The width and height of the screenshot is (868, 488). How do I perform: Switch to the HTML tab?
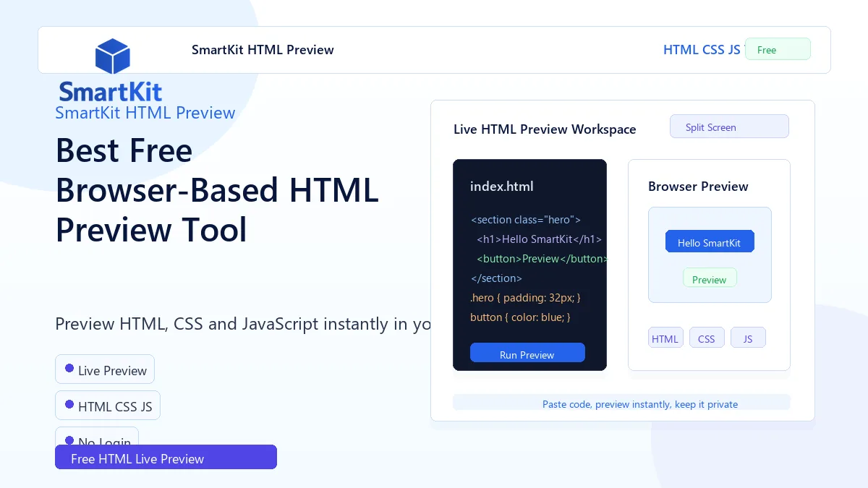click(x=665, y=338)
